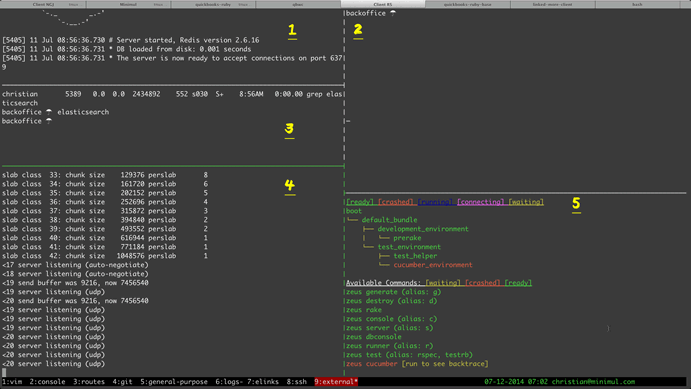Select tmux window '8:ssh' in status bar
Viewport: 691px width, 389px height.
297,382
